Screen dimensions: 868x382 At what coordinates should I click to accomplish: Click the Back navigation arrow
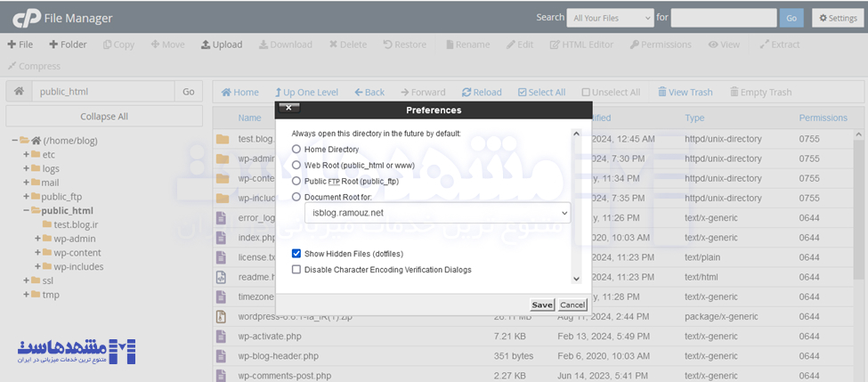369,93
